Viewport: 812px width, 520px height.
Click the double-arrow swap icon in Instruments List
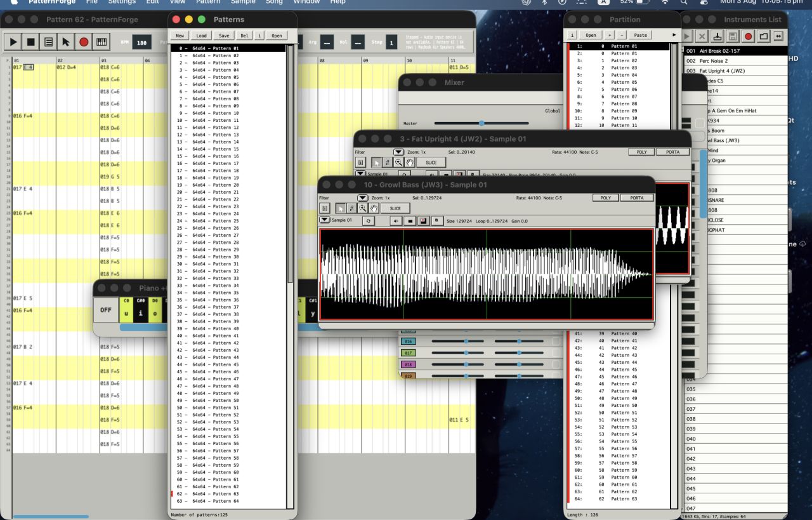pos(778,36)
